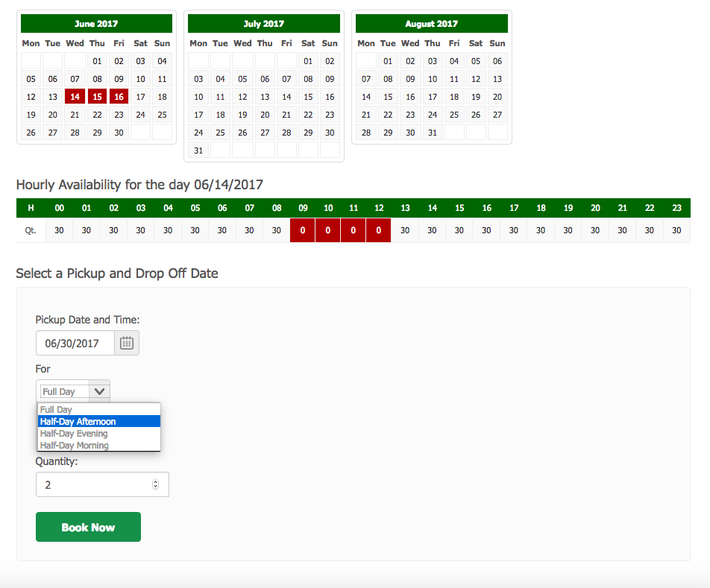This screenshot has width=710, height=588.
Task: Pick June 30 in the June calendar
Action: coord(119,133)
